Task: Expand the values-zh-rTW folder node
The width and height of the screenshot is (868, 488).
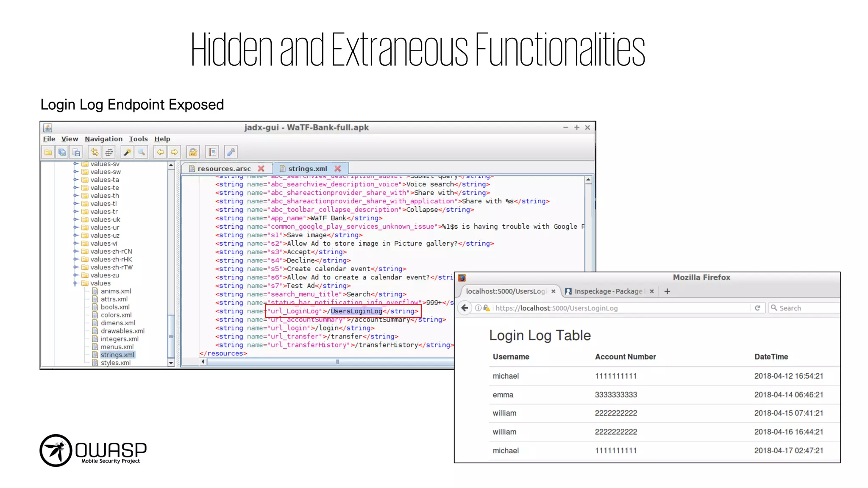Action: point(75,267)
